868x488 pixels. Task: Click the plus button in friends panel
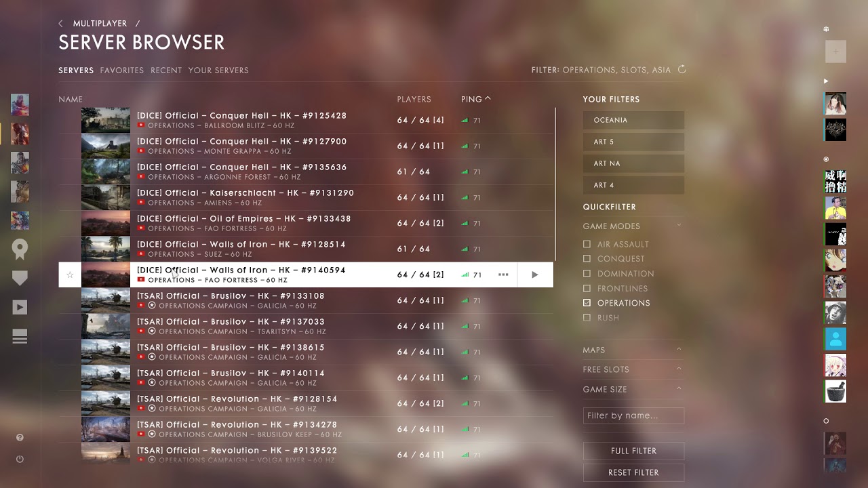(835, 52)
